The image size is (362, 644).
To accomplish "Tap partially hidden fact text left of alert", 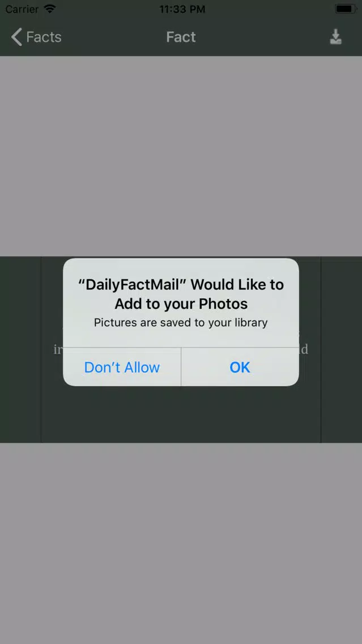I will coord(58,350).
